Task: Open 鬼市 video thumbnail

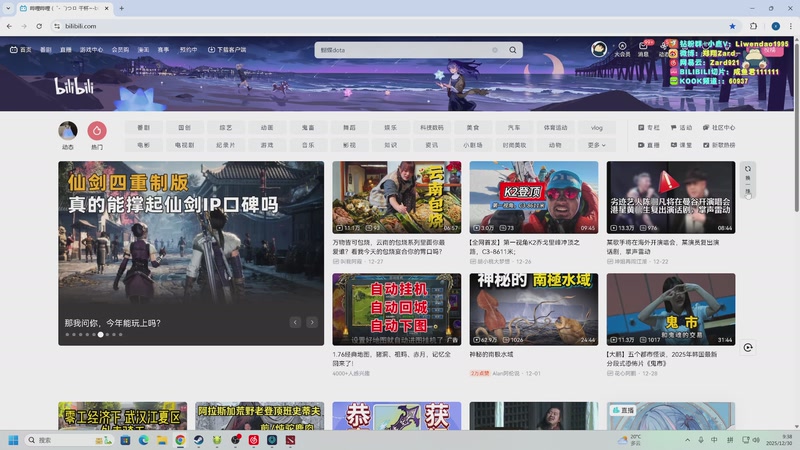Action: (x=671, y=309)
